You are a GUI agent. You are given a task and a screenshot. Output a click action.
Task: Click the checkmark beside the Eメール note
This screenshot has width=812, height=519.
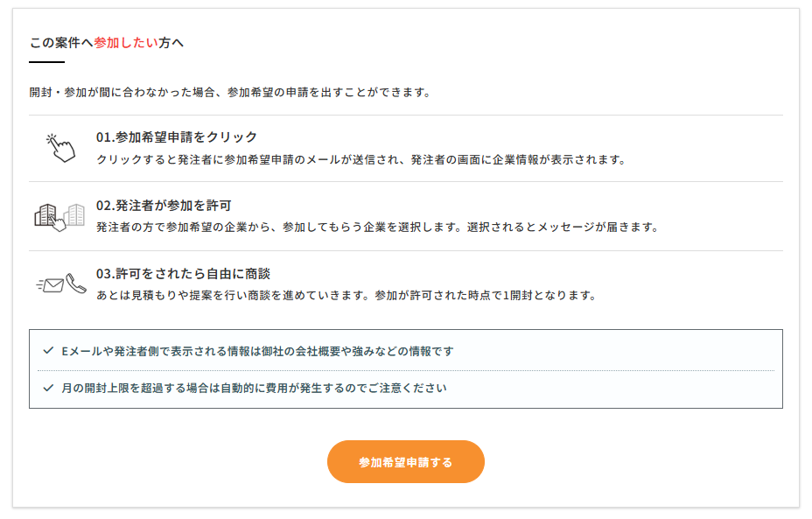[48, 351]
